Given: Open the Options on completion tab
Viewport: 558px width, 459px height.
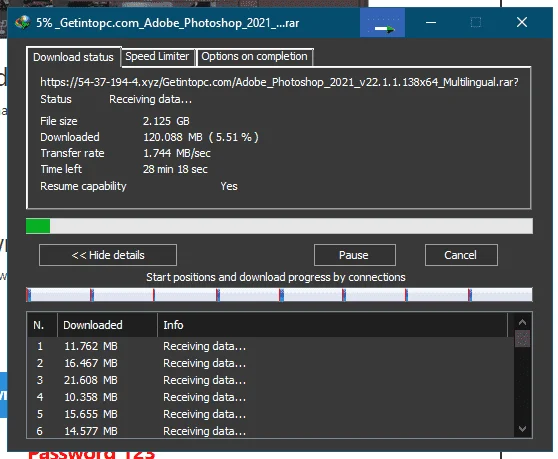Looking at the screenshot, I should (254, 57).
